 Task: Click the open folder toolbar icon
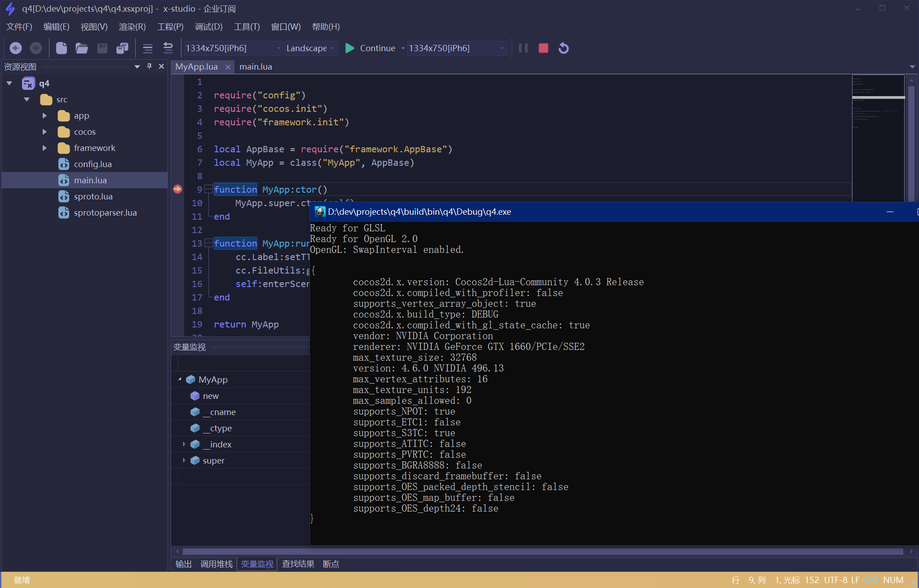point(82,48)
